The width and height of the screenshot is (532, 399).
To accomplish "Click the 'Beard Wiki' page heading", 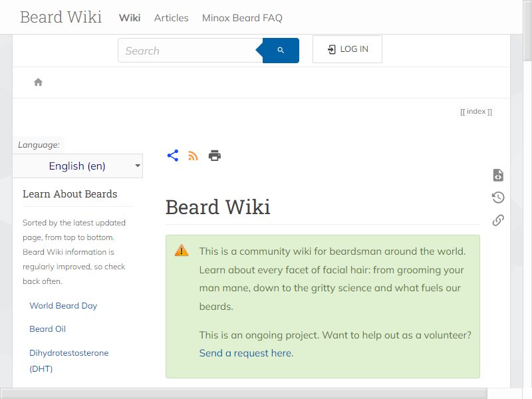I will coord(218,207).
